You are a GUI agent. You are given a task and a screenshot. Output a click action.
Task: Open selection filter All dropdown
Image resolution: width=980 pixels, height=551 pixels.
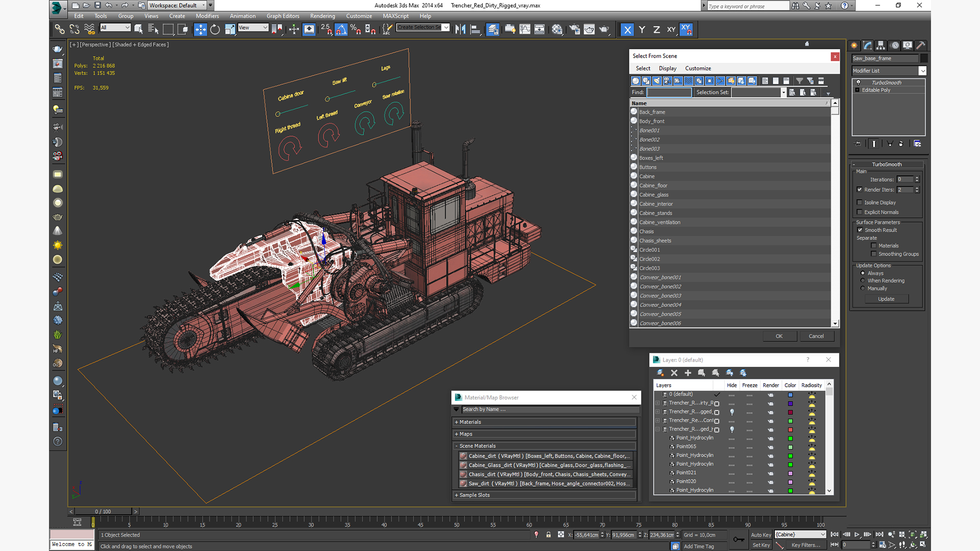click(115, 28)
